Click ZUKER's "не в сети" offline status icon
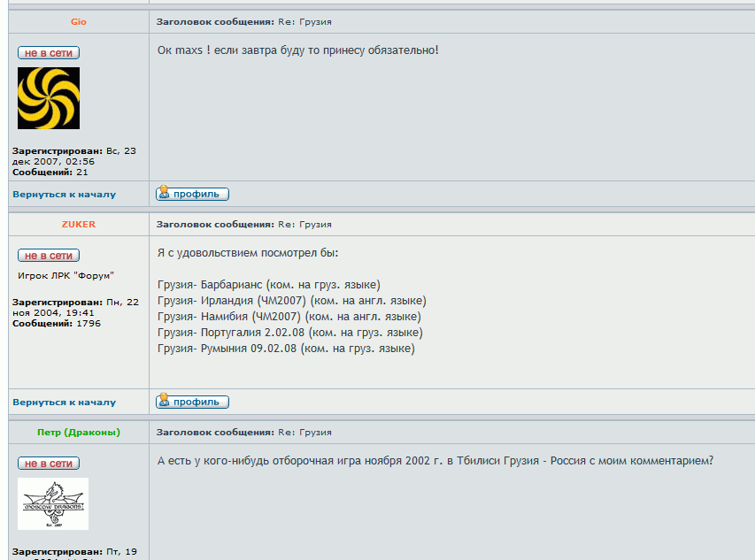755x560 pixels. (49, 256)
